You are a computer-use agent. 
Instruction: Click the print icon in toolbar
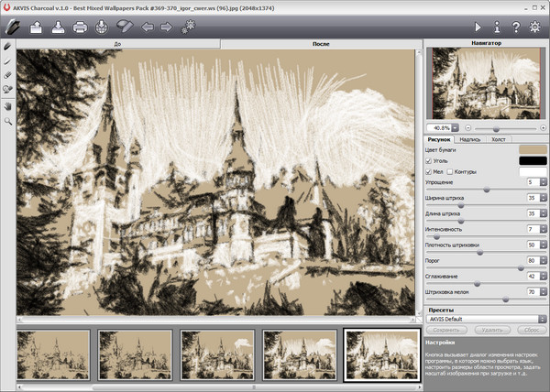pos(80,27)
